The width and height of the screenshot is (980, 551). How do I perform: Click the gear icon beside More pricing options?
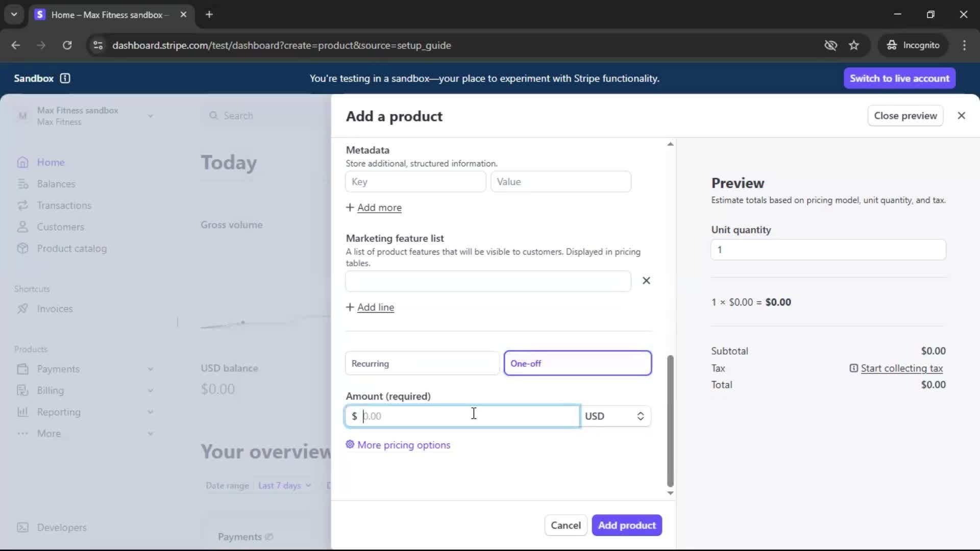(x=350, y=444)
